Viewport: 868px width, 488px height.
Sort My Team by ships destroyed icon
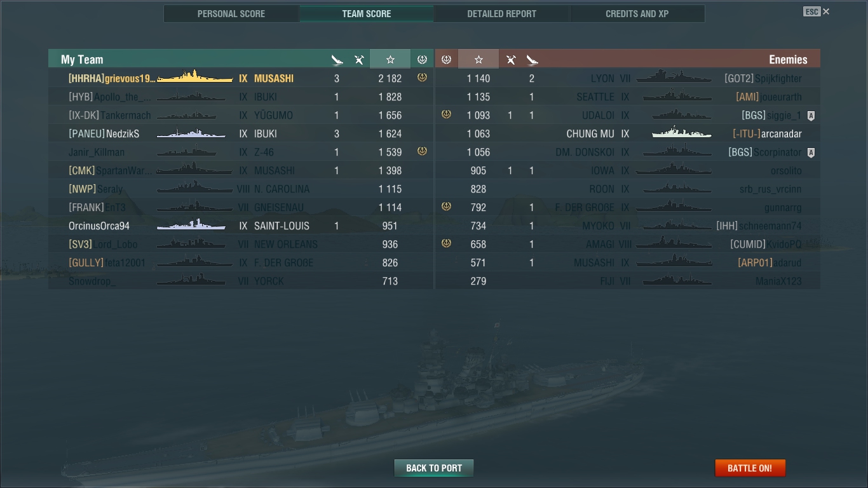(337, 60)
